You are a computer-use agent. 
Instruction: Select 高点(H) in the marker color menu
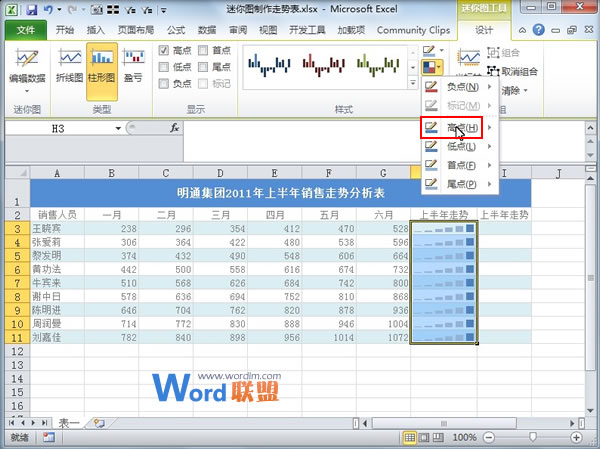(x=458, y=127)
